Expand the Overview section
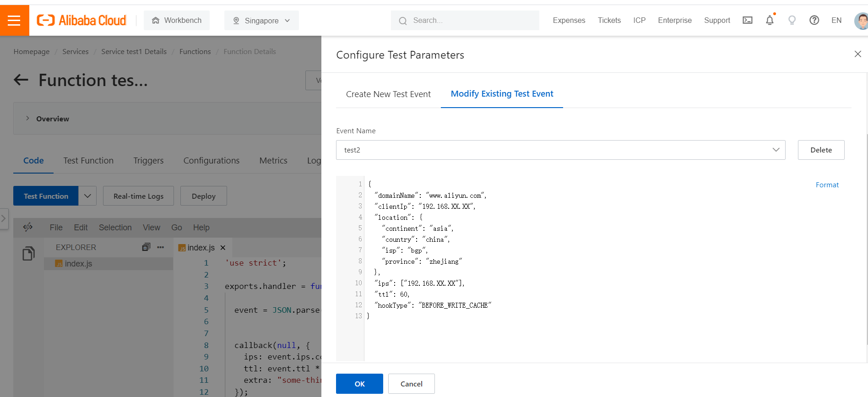 [x=28, y=119]
